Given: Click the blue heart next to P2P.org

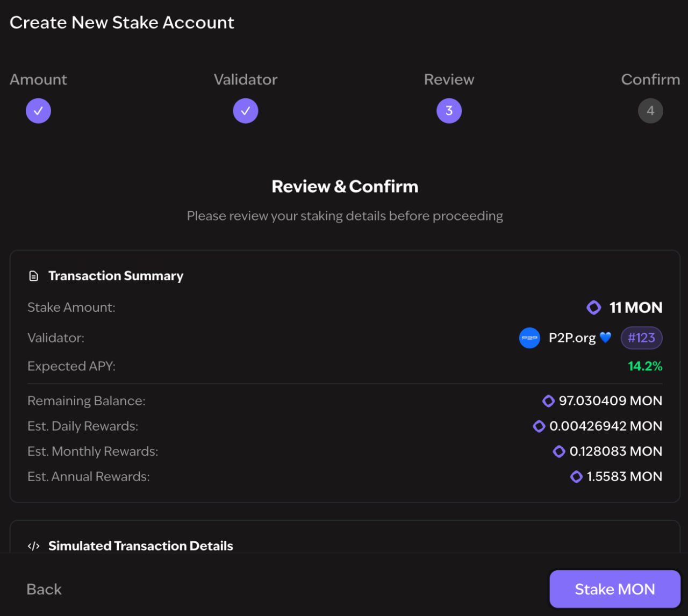Looking at the screenshot, I should (x=605, y=338).
